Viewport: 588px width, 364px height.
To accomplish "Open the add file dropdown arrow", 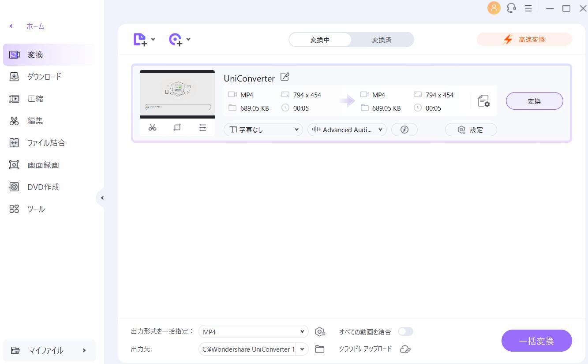I will [153, 40].
